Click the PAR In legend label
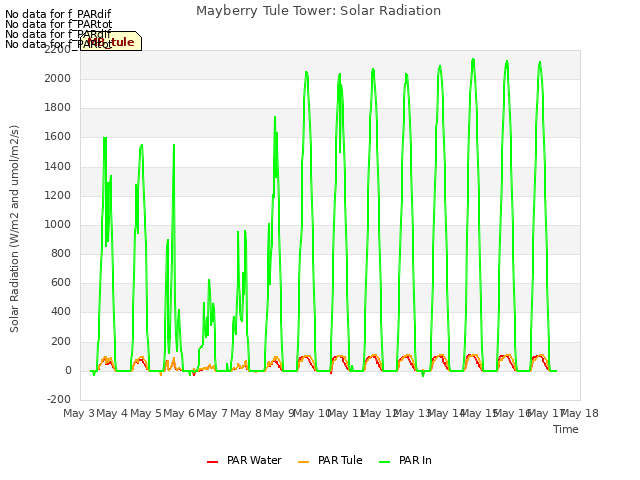Screen dimensions: 640x480 [415, 460]
